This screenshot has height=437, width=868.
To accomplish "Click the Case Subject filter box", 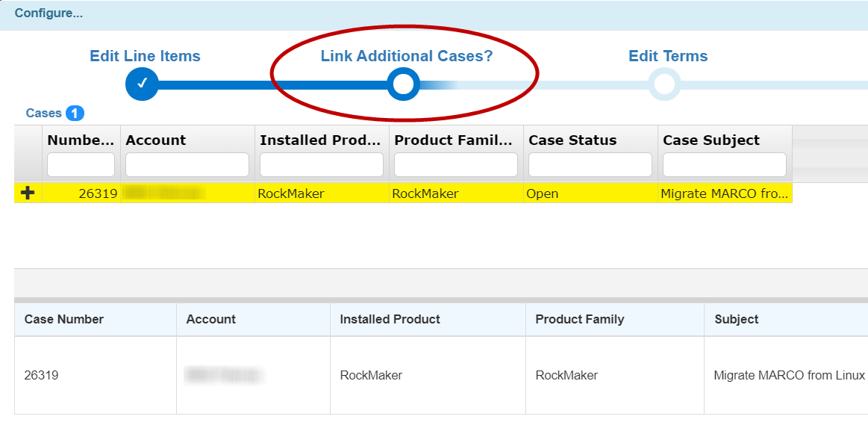I will pyautogui.click(x=724, y=165).
